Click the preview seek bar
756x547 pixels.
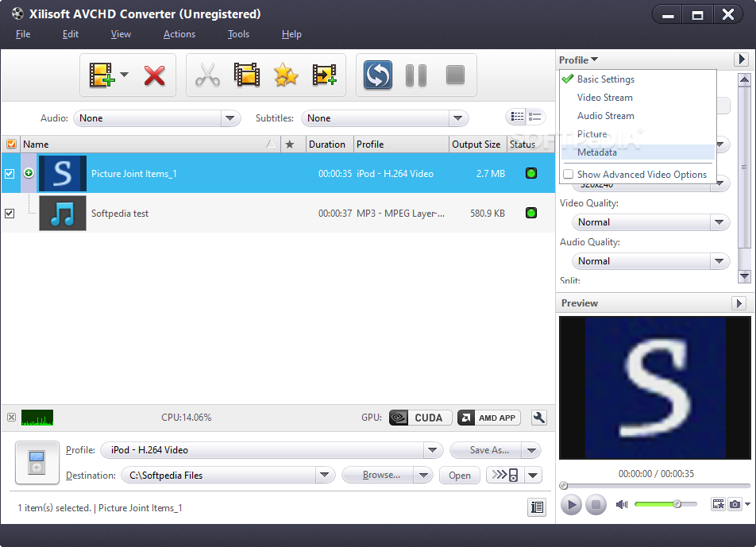(x=654, y=486)
